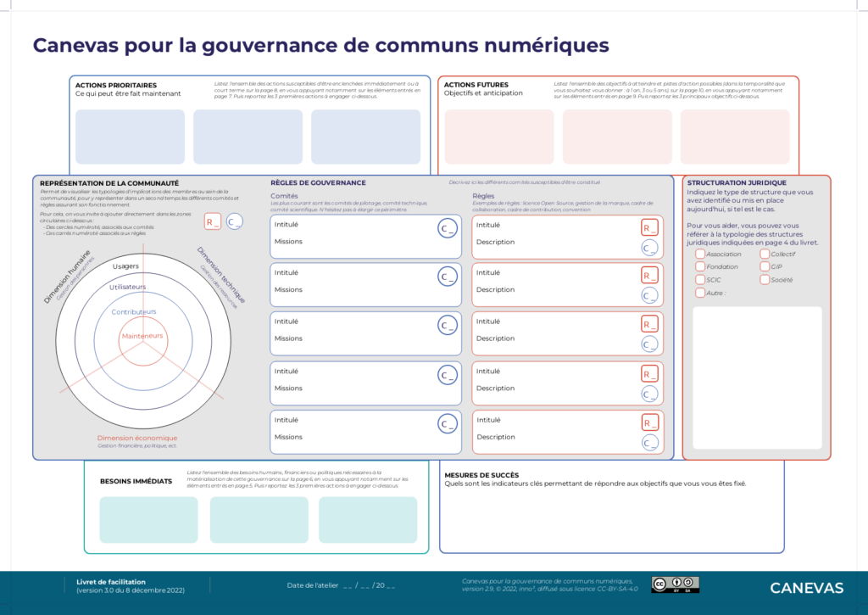868x615 pixels.
Task: Tick the GIP structure checkbox
Action: click(765, 266)
